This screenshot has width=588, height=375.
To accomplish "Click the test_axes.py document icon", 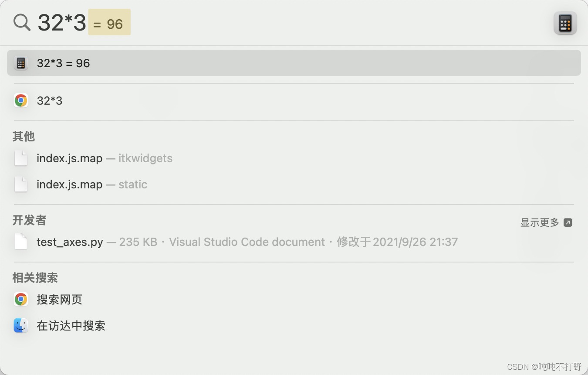I will click(x=21, y=242).
